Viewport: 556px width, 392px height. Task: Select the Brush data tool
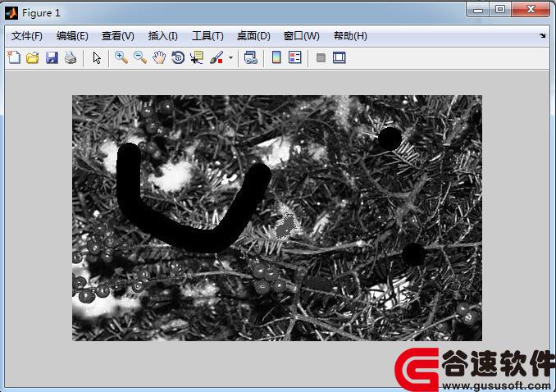[216, 57]
